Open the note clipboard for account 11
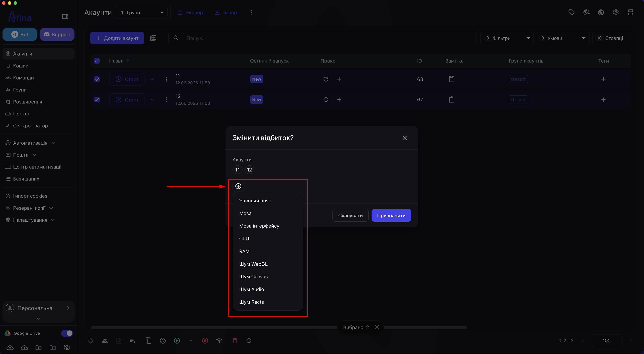The height and width of the screenshot is (354, 644). tap(451, 79)
